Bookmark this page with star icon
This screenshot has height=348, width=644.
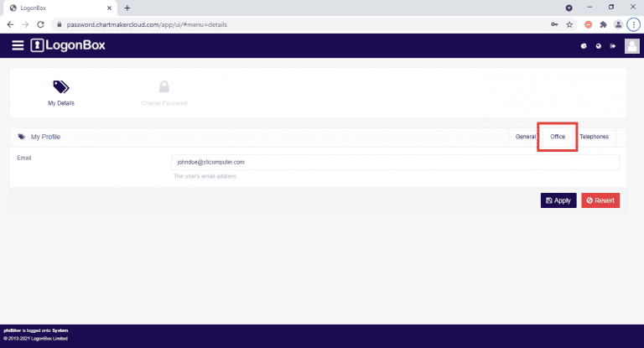(569, 24)
